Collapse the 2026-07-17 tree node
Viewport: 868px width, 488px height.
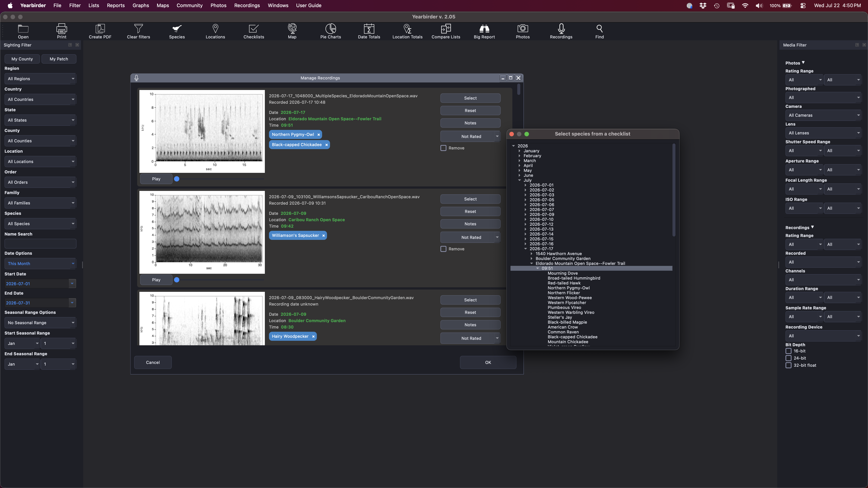click(525, 249)
